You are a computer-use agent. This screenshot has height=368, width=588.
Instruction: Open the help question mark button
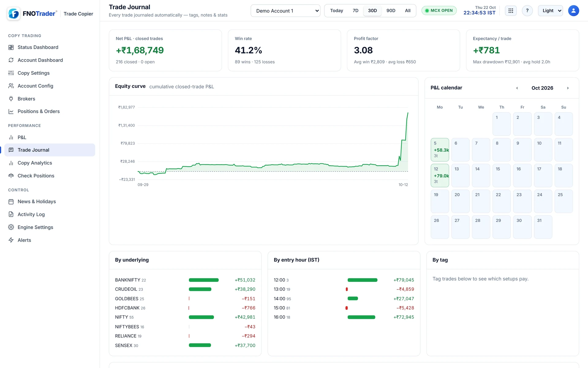click(x=527, y=11)
